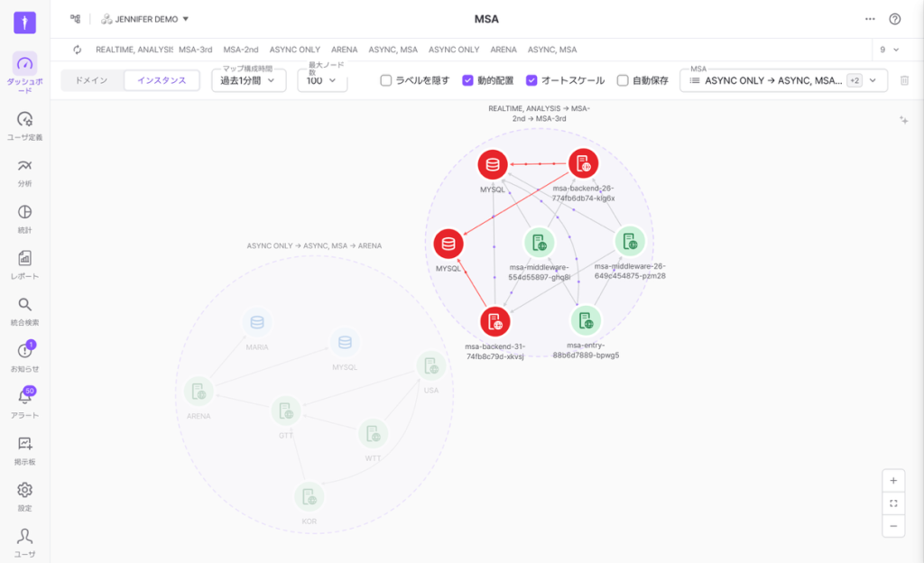Zoom in with the plus button
Image resolution: width=924 pixels, height=563 pixels.
click(893, 481)
